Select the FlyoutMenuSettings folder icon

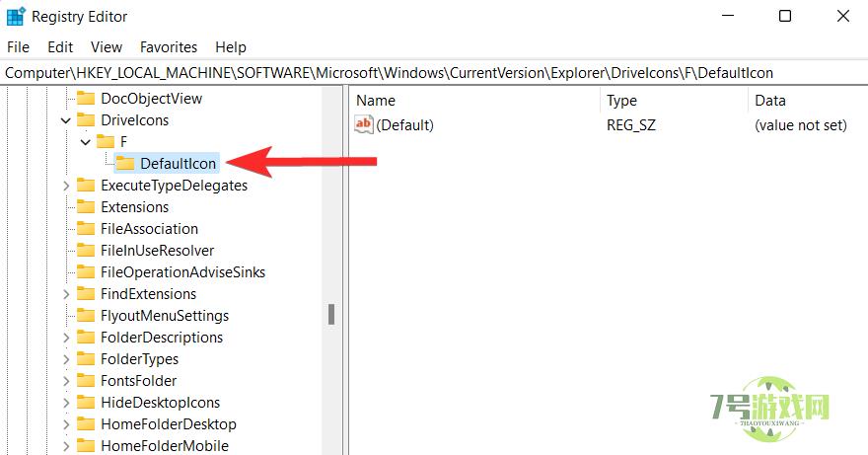[86, 315]
